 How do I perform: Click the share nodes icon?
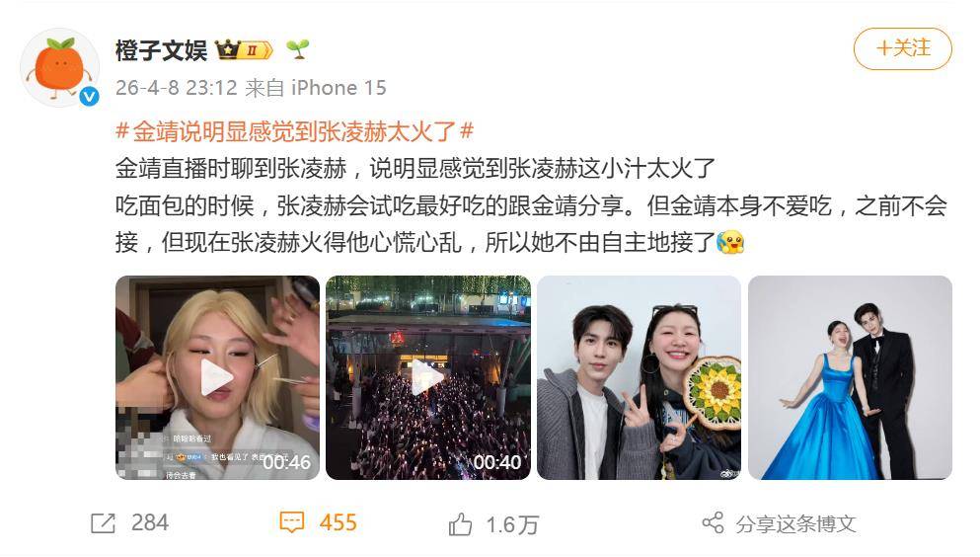click(714, 522)
